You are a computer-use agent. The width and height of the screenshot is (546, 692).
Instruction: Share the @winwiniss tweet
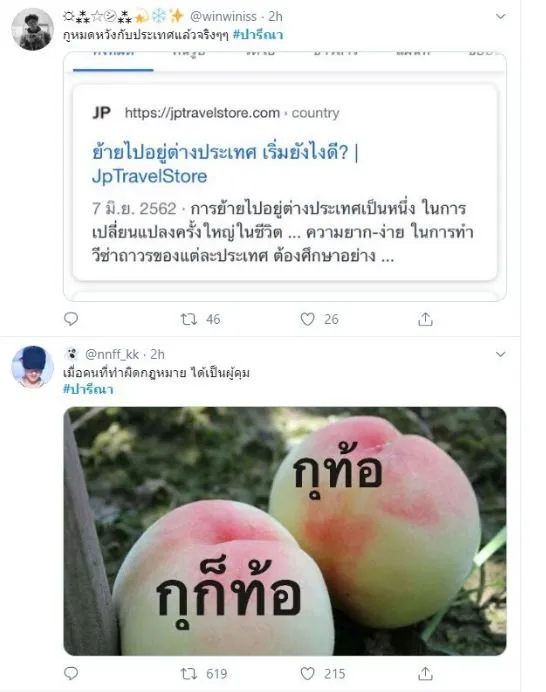pos(425,319)
